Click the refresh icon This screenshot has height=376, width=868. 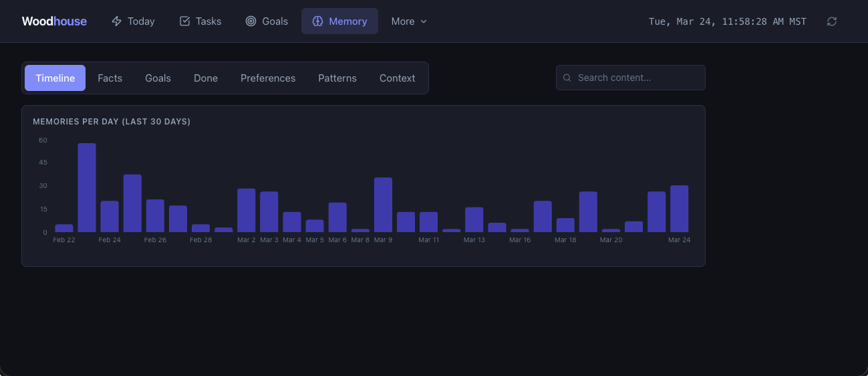(832, 21)
